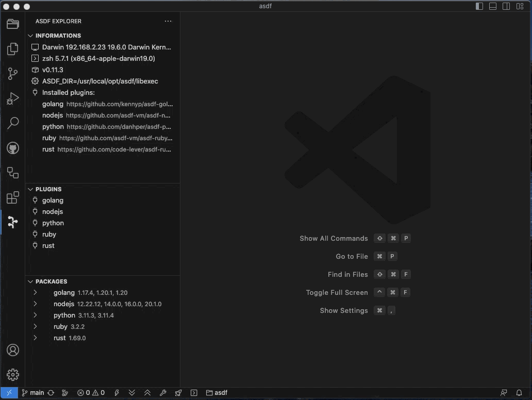The height and width of the screenshot is (400, 532).
Task: Collapse the PLUGINS section
Action: [x=103, y=189]
